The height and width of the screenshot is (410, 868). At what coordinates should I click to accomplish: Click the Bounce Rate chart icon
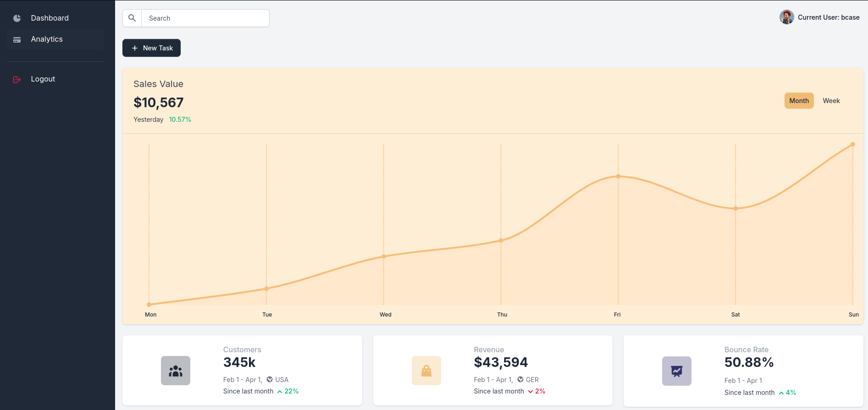click(x=677, y=371)
